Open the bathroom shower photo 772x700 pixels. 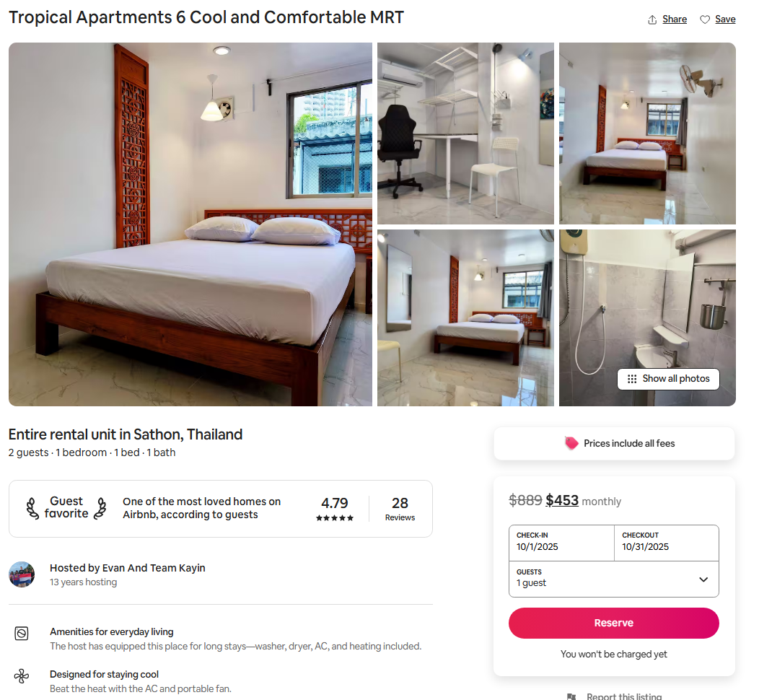647,318
